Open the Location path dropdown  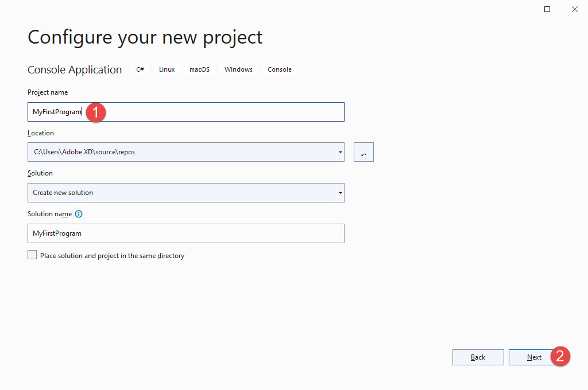[x=340, y=151]
